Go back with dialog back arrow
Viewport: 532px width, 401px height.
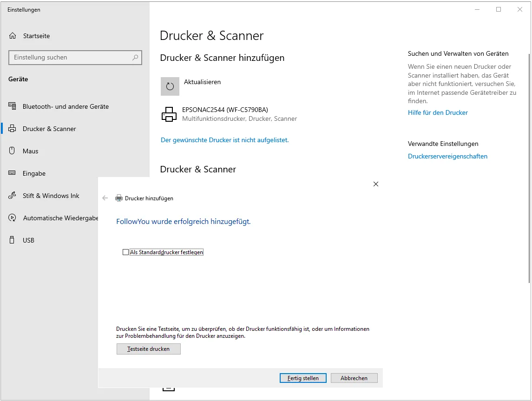tap(105, 198)
